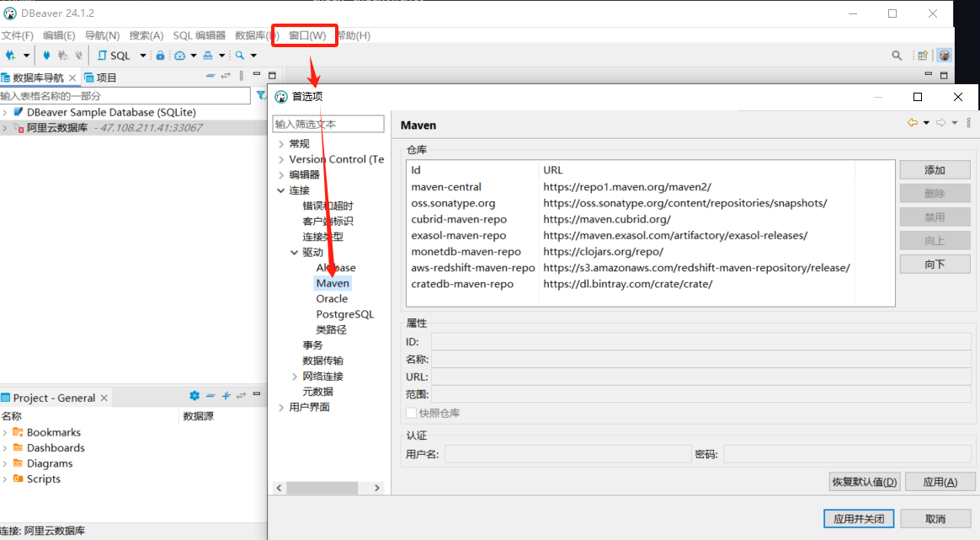Click the blue padlock transaction icon
This screenshot has width=980, height=540.
click(x=160, y=55)
